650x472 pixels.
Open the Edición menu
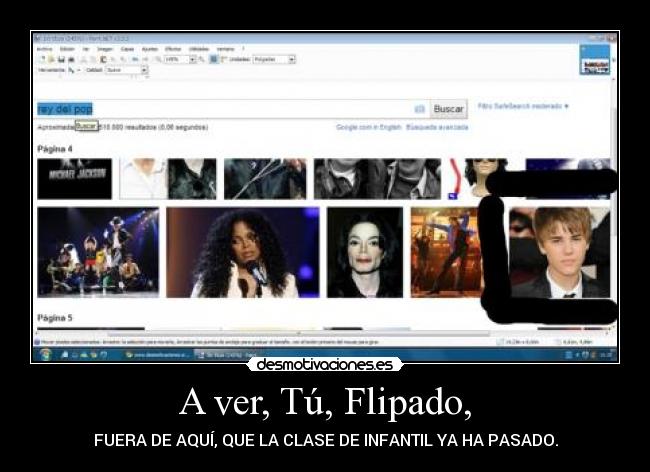pos(67,49)
